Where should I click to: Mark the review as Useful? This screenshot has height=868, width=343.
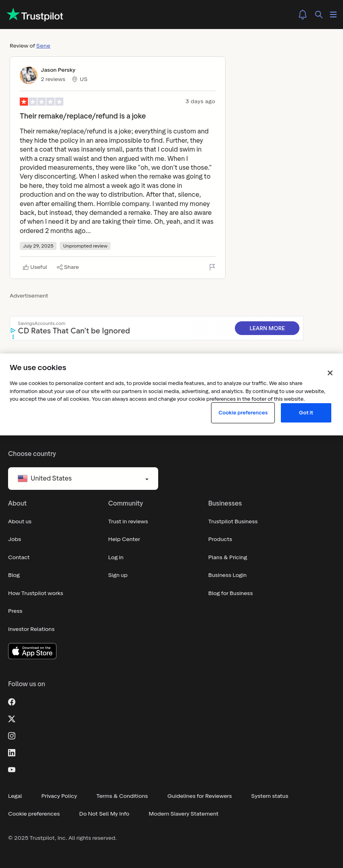point(35,267)
